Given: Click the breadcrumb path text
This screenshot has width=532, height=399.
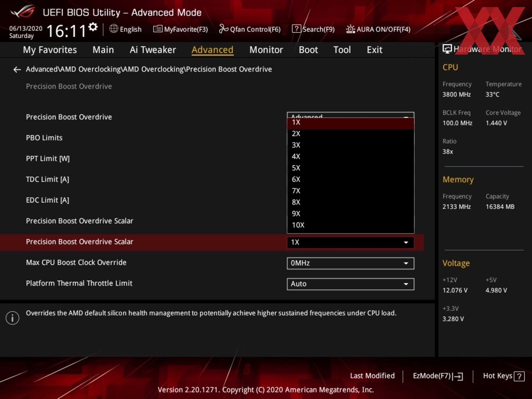Looking at the screenshot, I should tap(149, 69).
